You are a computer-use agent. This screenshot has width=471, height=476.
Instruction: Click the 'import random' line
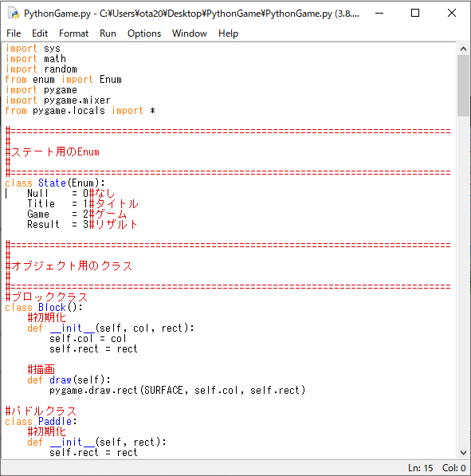click(41, 69)
